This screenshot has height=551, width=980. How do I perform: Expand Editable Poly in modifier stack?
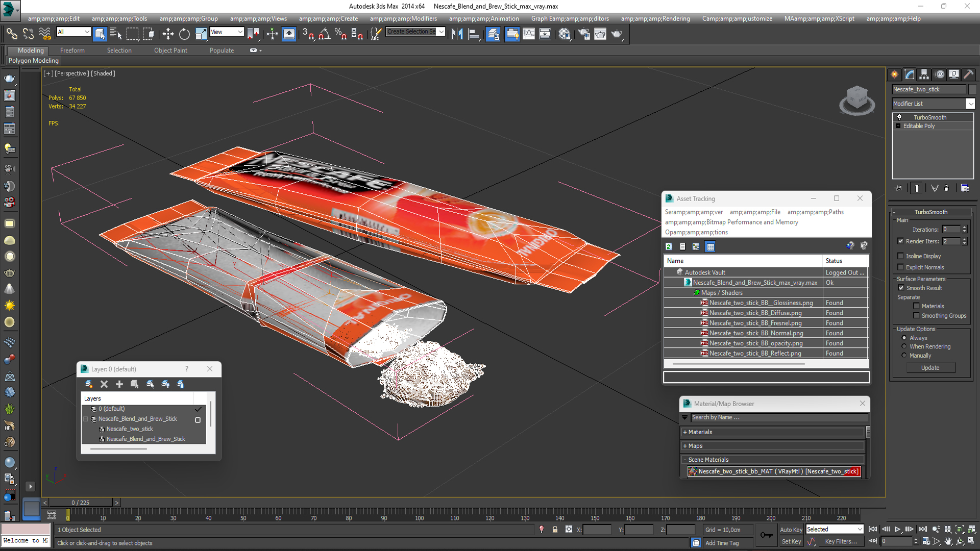[x=898, y=126]
